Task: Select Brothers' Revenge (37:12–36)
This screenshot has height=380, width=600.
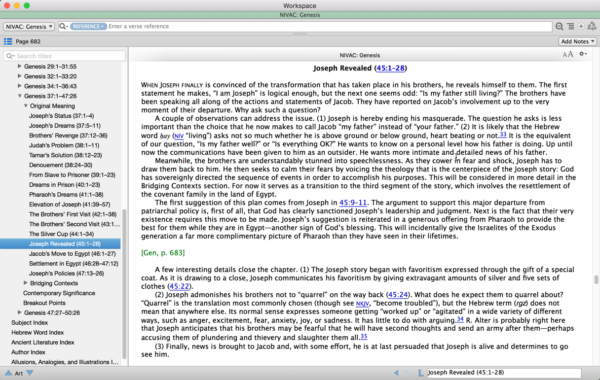Action: [x=68, y=135]
